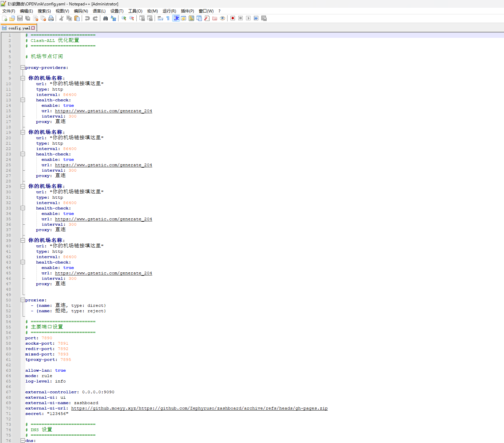Viewport: 504px width, 443px height.
Task: Collapse the proxy-providers block fold
Action: tap(23, 68)
